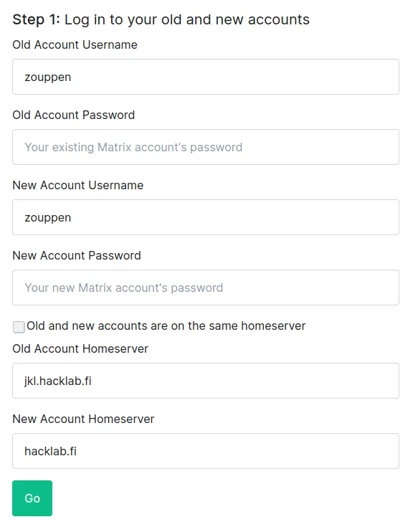Screen dimensions: 418x532
Task: Click the 'Old and new accounts are on the same homeserver' label
Action: click(x=166, y=326)
